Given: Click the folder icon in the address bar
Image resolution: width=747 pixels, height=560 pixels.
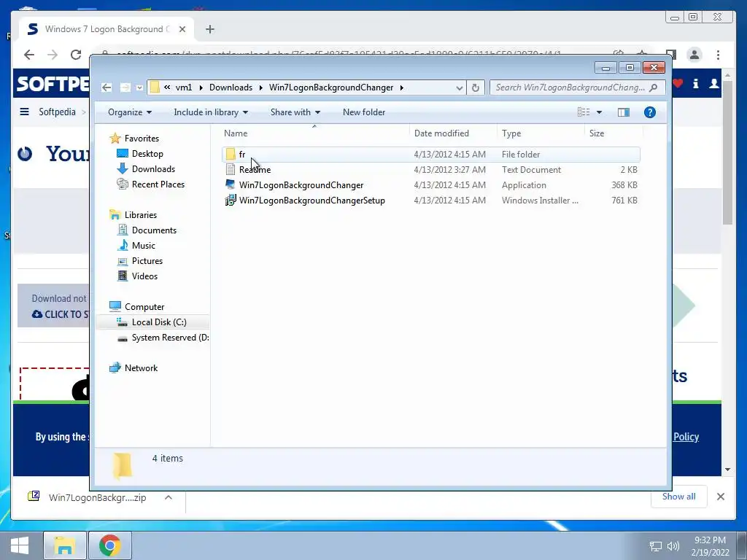Looking at the screenshot, I should [x=155, y=87].
